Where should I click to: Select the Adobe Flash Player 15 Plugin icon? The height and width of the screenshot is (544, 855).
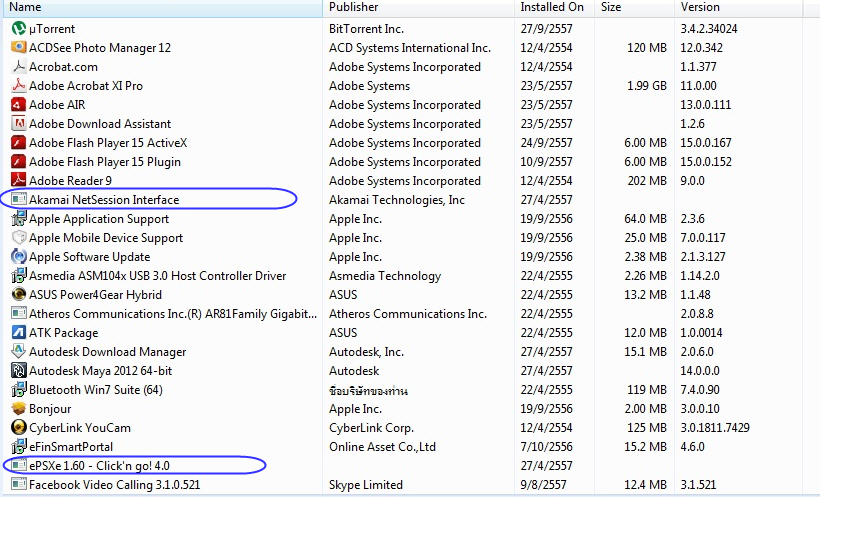coord(19,162)
